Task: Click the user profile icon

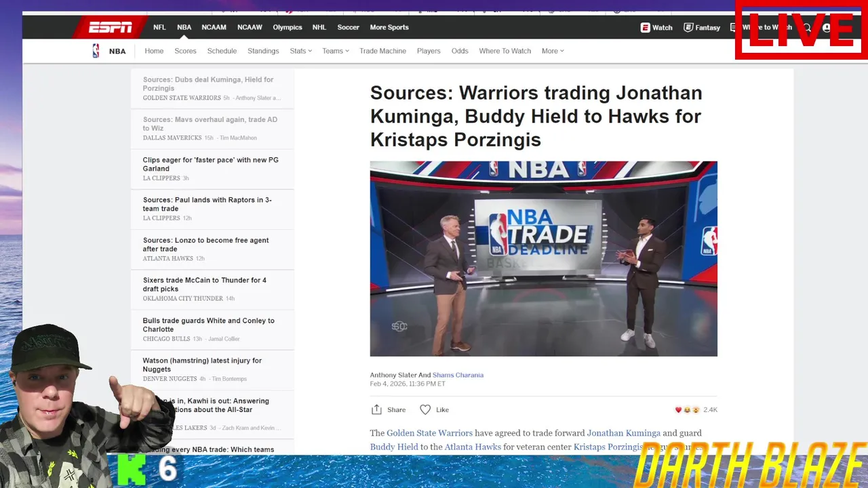Action: pyautogui.click(x=826, y=28)
